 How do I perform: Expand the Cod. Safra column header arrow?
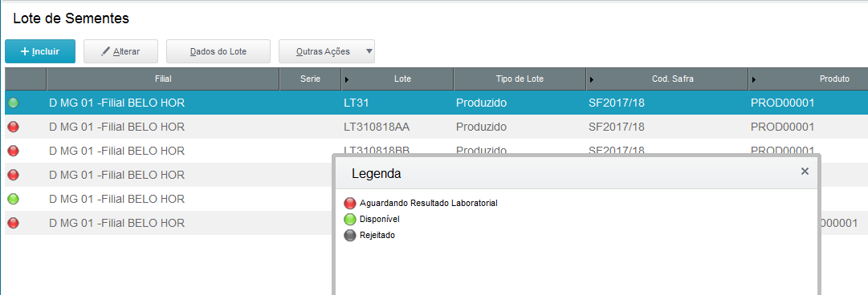(x=592, y=79)
